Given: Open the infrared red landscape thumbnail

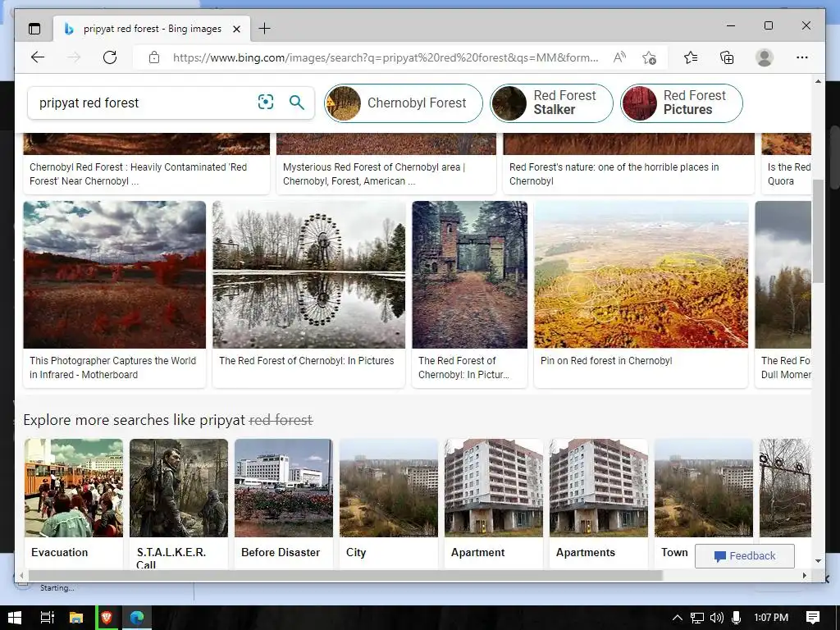Looking at the screenshot, I should click(115, 274).
